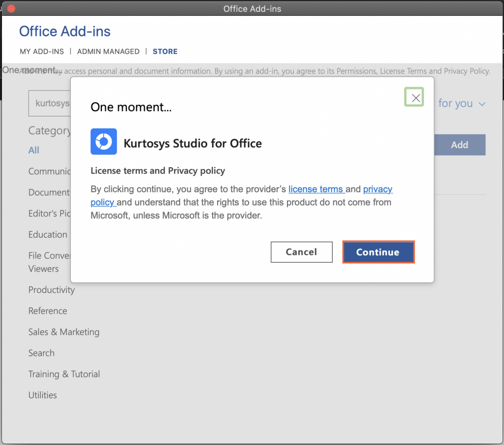Image resolution: width=504 pixels, height=445 pixels.
Task: Click the Add button behind the dialog
Action: [460, 145]
